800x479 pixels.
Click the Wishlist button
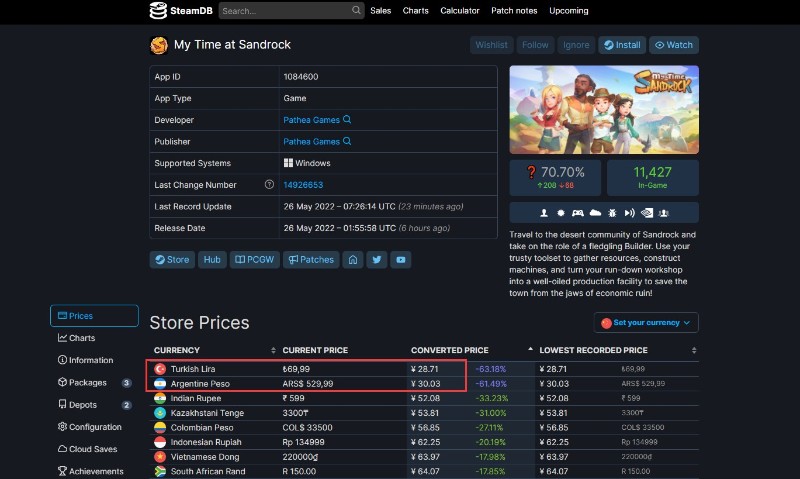491,45
